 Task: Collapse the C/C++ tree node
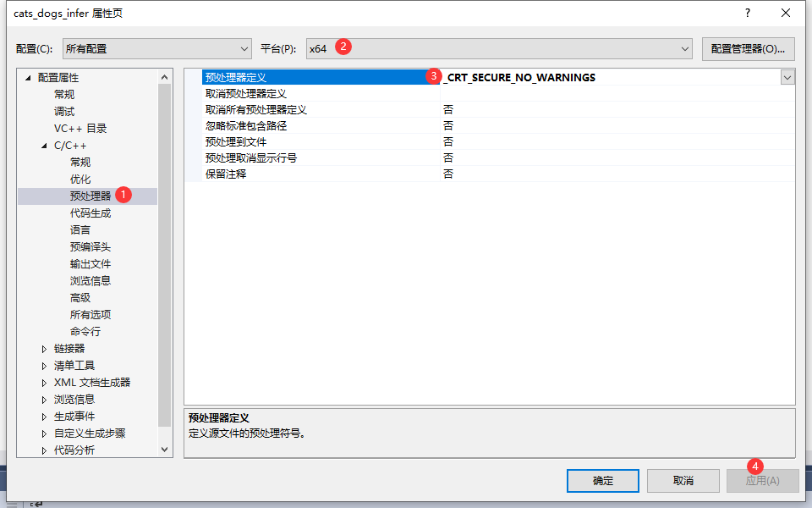45,146
